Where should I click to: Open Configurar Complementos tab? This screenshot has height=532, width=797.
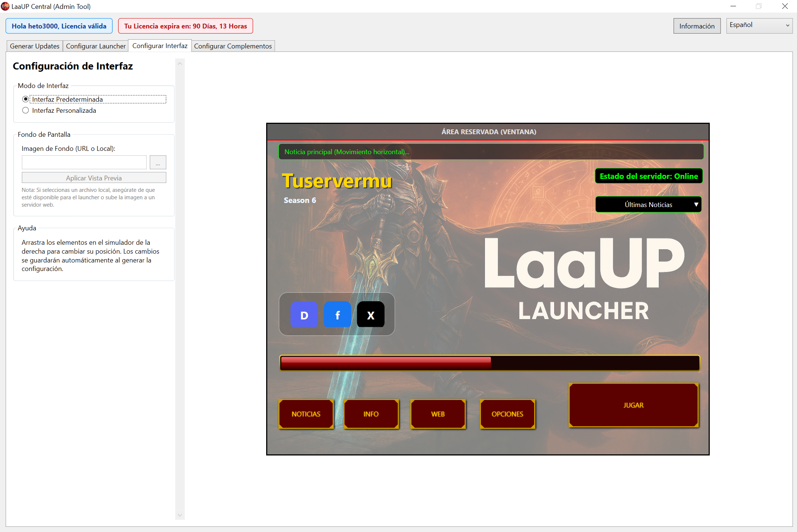point(233,46)
